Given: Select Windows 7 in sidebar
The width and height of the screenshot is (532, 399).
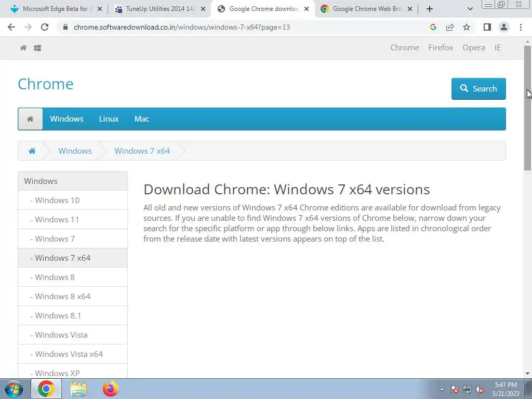Looking at the screenshot, I should point(73,238).
